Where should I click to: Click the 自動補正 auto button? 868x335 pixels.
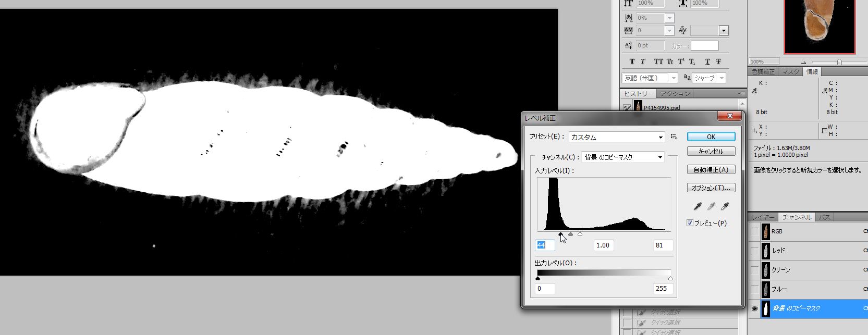coord(711,170)
